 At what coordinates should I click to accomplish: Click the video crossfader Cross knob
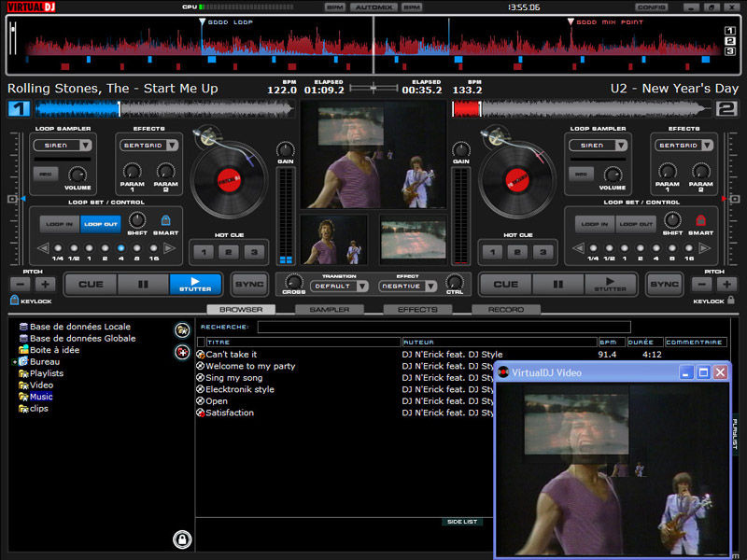pyautogui.click(x=293, y=282)
